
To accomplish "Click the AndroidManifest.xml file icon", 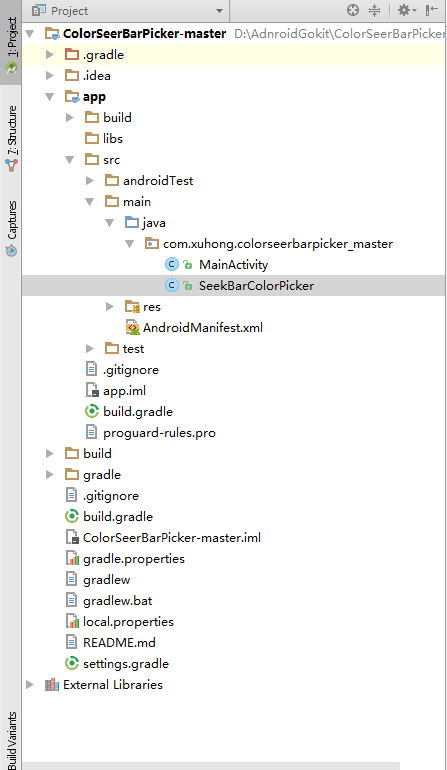I will (132, 328).
